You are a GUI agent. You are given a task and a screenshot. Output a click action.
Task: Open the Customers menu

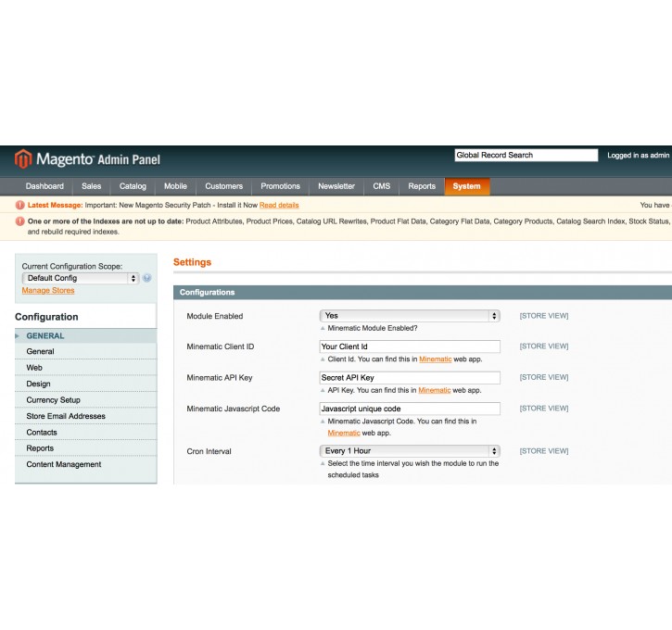(223, 186)
